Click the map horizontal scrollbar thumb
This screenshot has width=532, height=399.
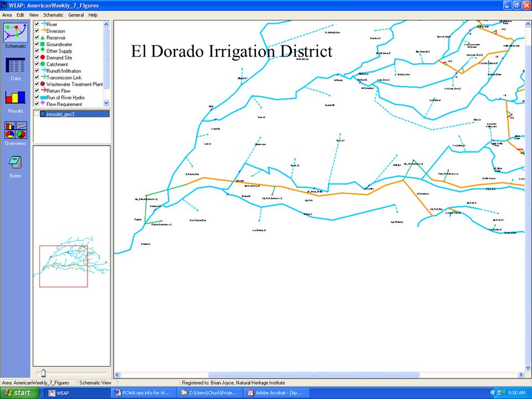(314, 375)
